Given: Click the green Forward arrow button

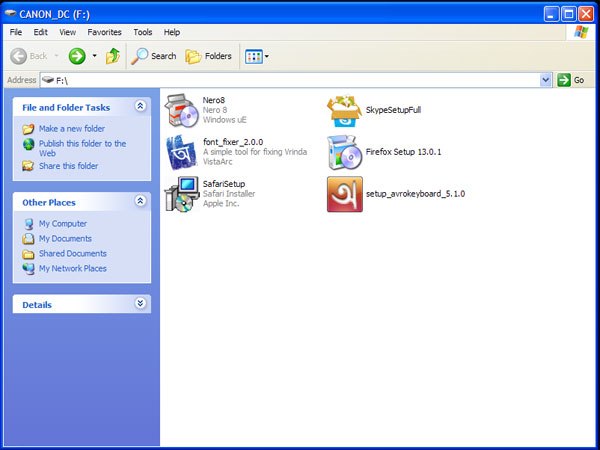Looking at the screenshot, I should point(77,56).
